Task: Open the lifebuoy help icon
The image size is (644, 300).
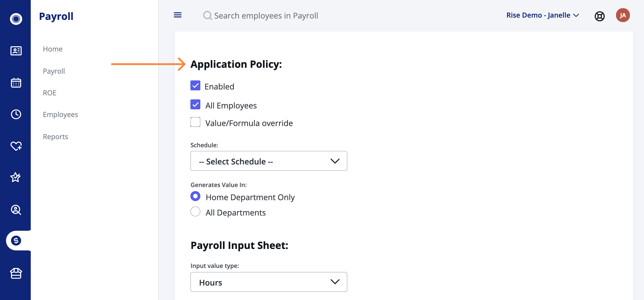Action: click(599, 16)
